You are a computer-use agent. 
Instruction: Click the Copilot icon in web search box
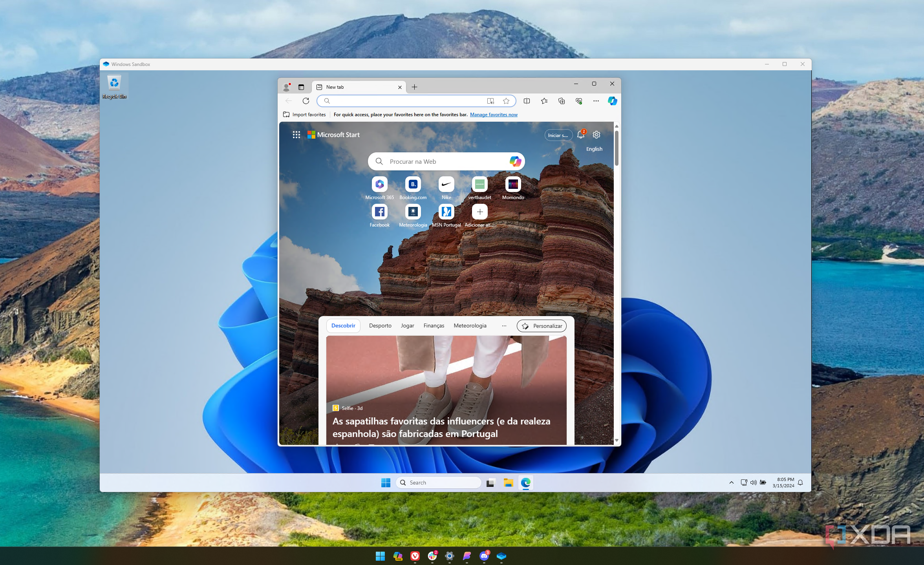(515, 161)
